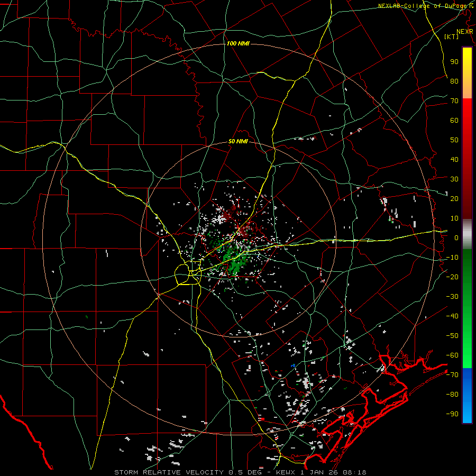Image resolution: width=476 pixels, height=476 pixels.
Task: Click the "NEXR" label above the scale
Action: click(464, 32)
